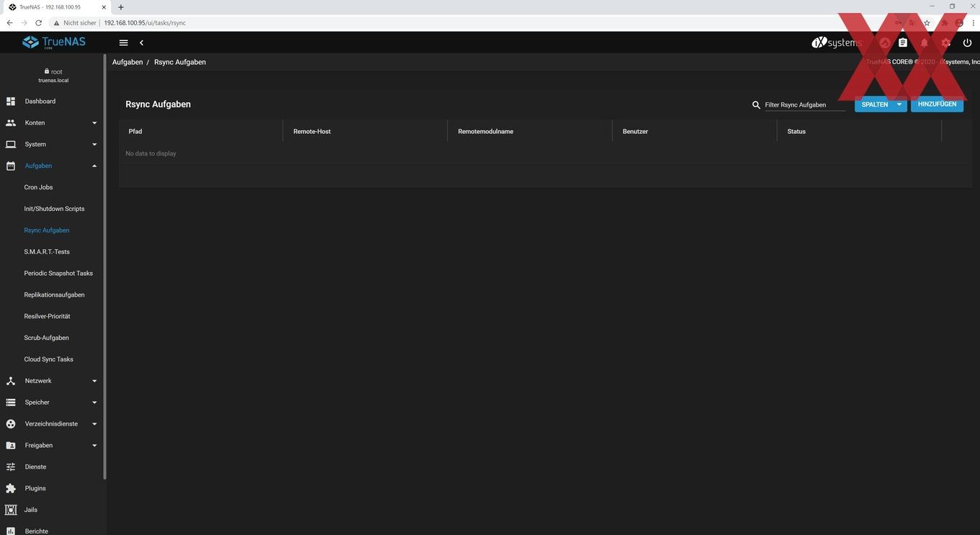Click the Freigaben shared folder icon
980x535 pixels.
tap(11, 446)
